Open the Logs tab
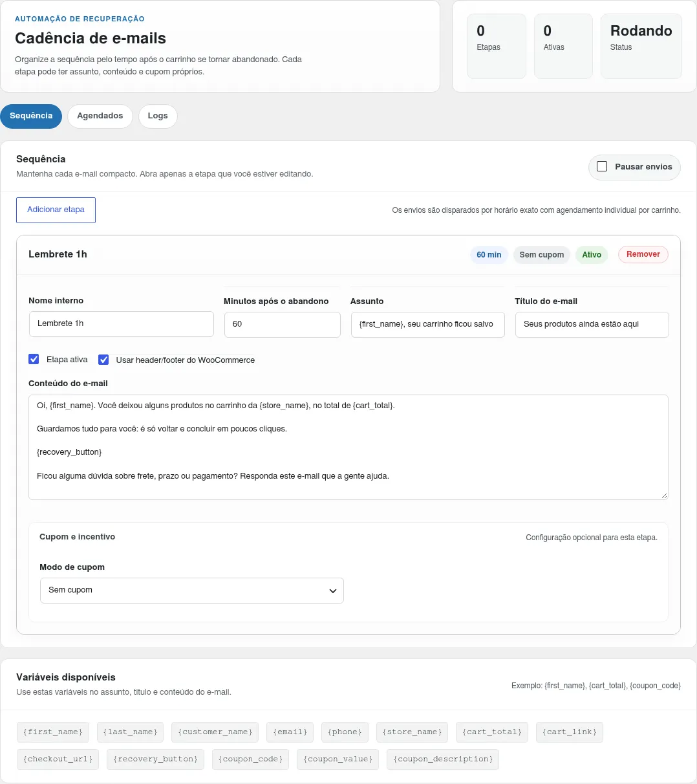Screen dimensions: 697x784 tap(158, 116)
